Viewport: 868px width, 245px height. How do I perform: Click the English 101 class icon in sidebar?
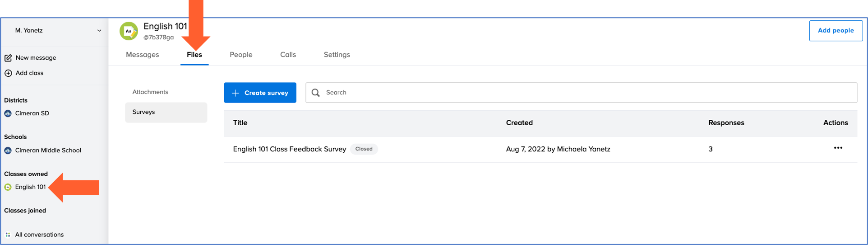[x=8, y=187]
